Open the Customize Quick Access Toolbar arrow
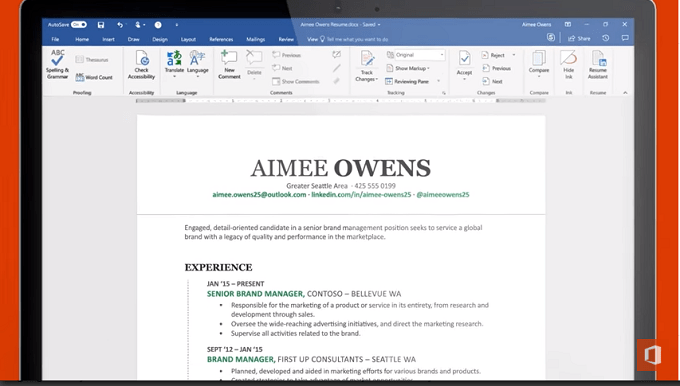The image size is (680, 386). pos(177,25)
